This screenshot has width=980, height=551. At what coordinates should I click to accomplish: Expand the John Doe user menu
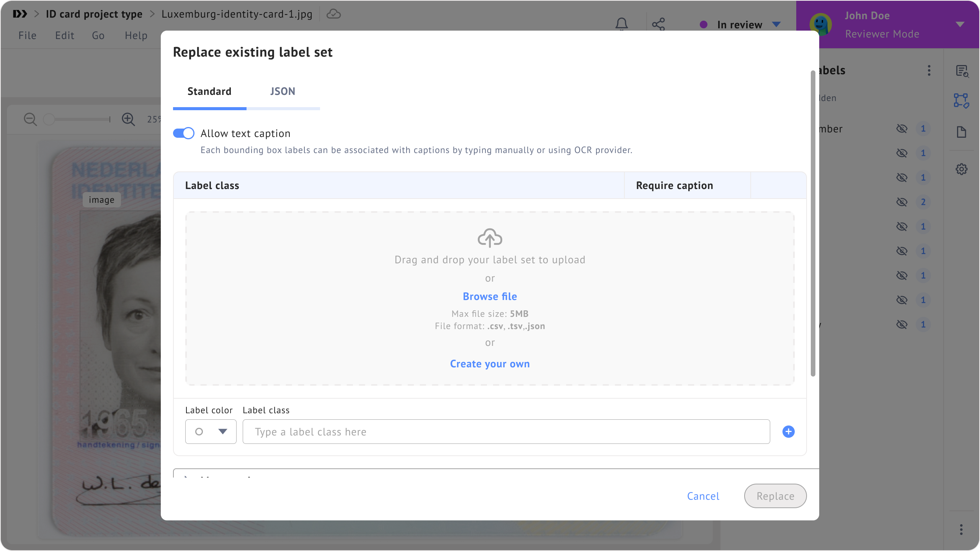click(959, 24)
